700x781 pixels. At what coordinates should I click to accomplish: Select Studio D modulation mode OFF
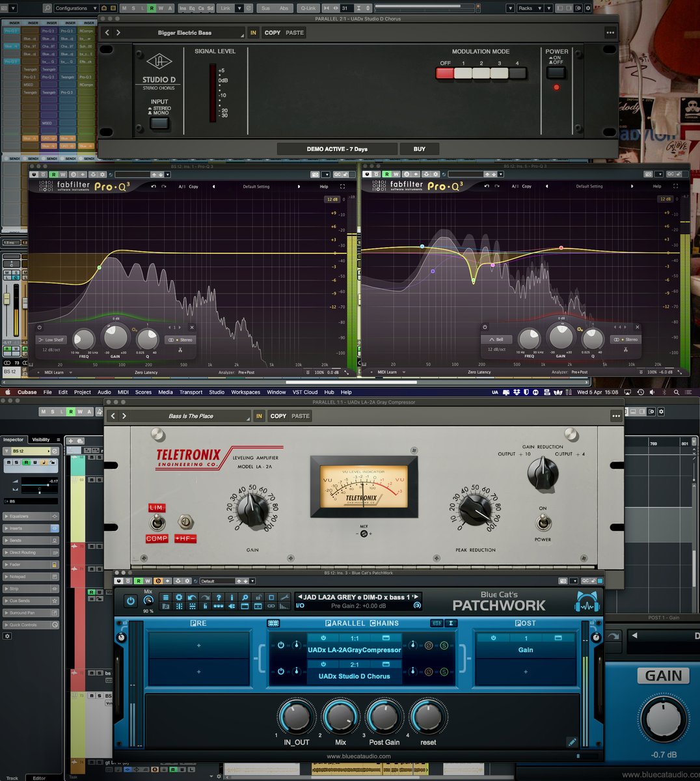click(x=445, y=73)
